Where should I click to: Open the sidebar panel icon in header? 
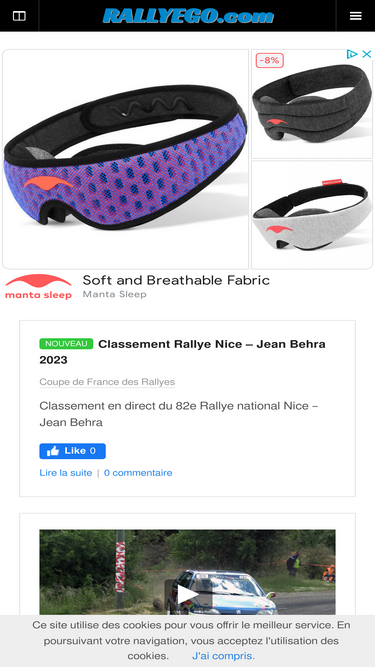pos(19,16)
